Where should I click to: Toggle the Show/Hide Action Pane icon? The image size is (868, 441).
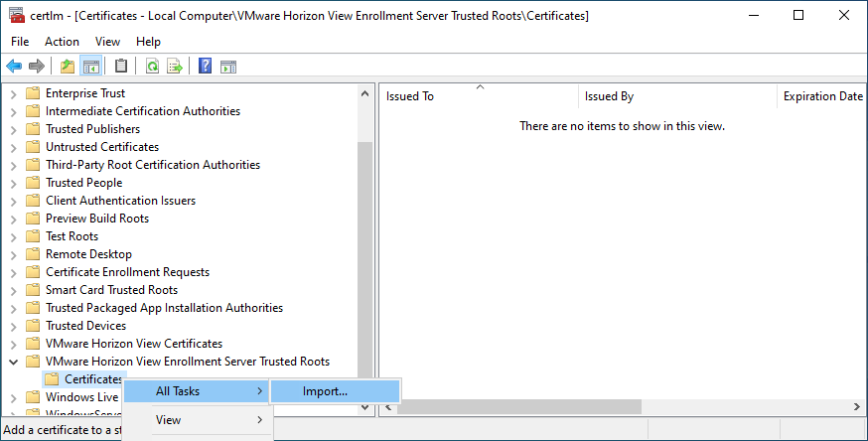(227, 67)
